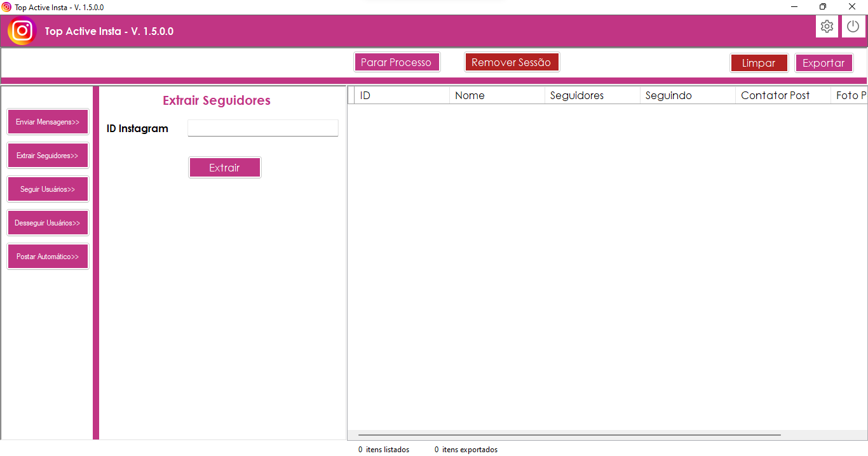Focus the ID Instagram input field

tap(263, 128)
